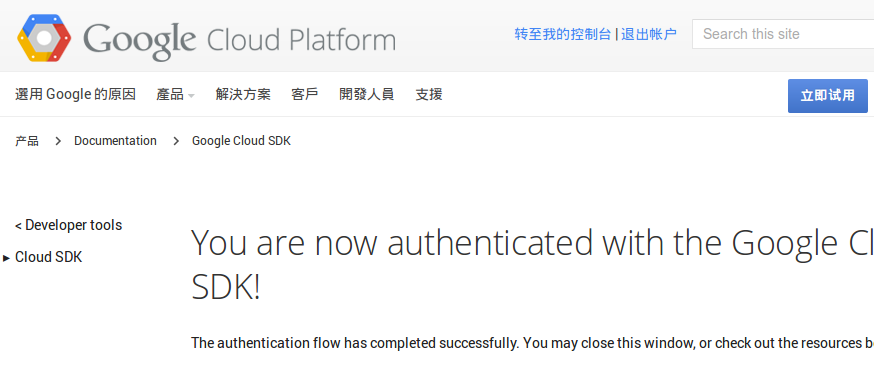
Task: Open the Google Cloud SDK breadcrumb
Action: pos(241,141)
